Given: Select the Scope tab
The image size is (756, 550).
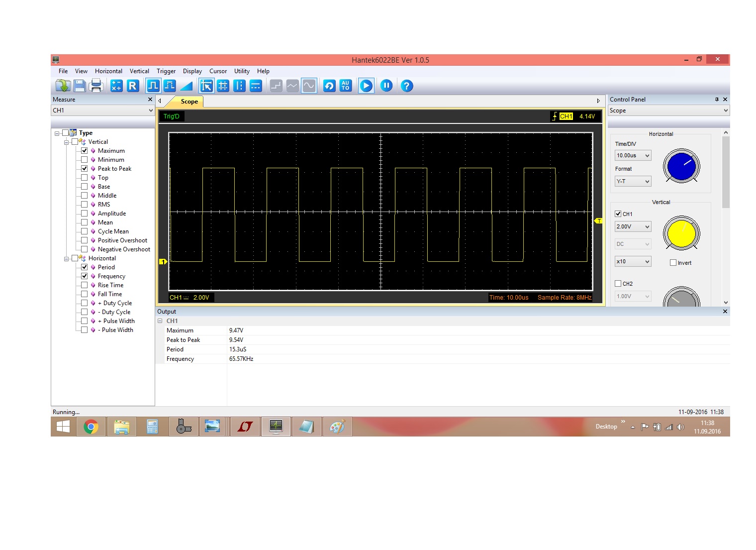Looking at the screenshot, I should 189,102.
